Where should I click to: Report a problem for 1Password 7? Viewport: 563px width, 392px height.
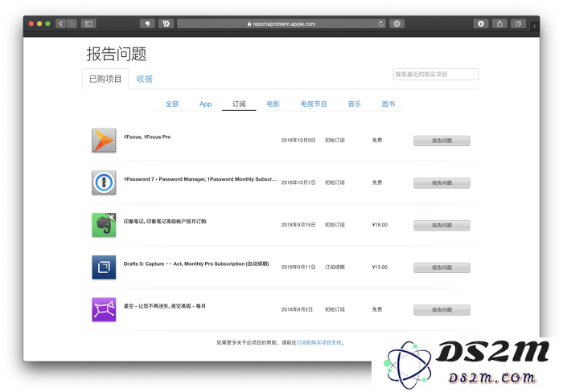[442, 183]
